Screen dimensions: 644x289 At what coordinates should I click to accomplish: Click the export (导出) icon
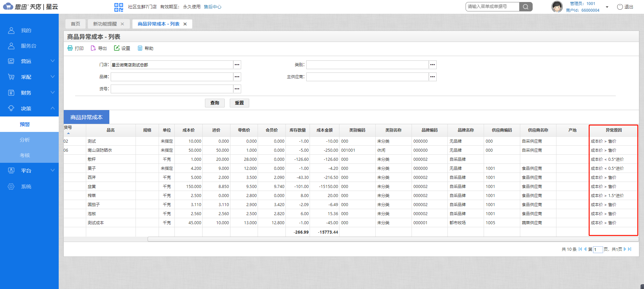click(93, 48)
